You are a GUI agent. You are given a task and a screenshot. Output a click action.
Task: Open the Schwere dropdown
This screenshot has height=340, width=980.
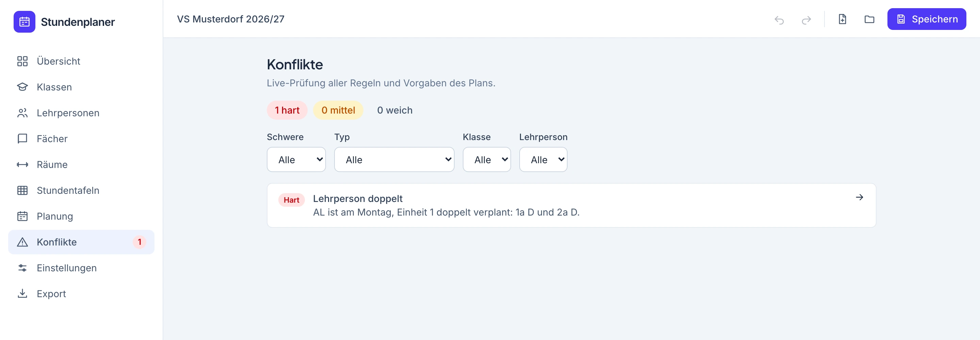(x=296, y=160)
